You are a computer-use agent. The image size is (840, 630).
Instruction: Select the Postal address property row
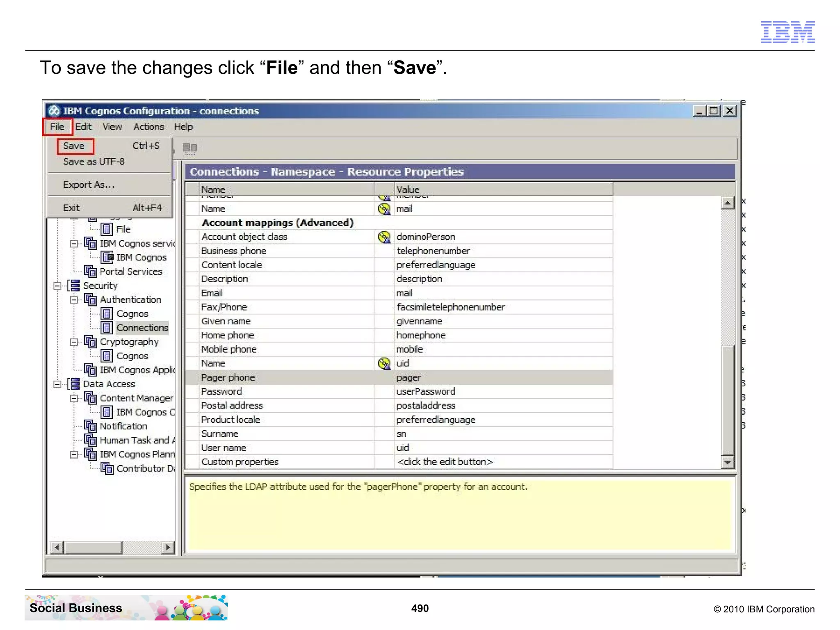click(x=399, y=406)
